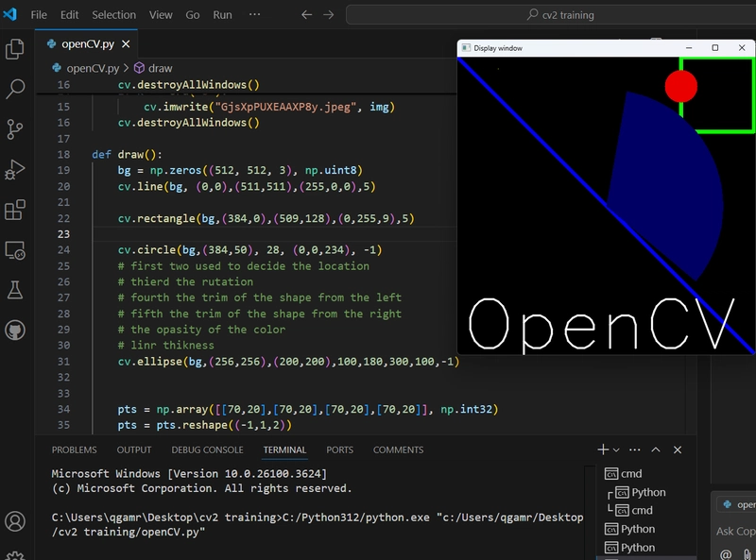Click the sticky header cv.destroyAllWindows() line
756x560 pixels.
(x=188, y=85)
